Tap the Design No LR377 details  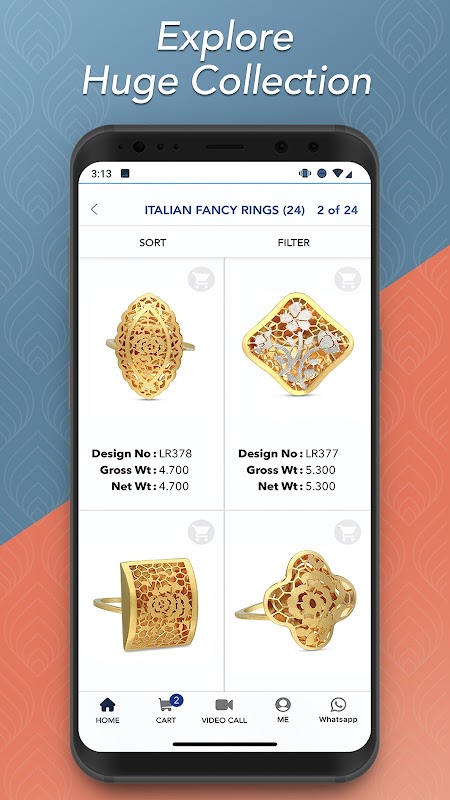pos(288,453)
